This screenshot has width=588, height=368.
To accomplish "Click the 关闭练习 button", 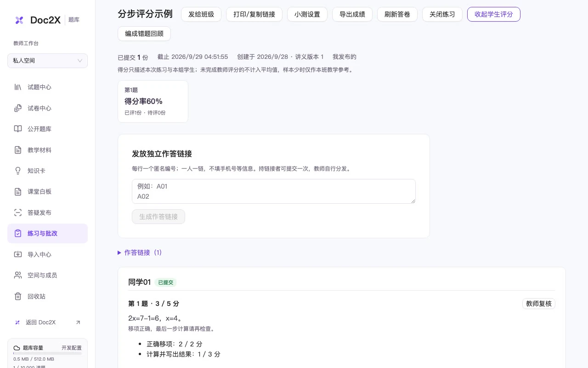I will click(442, 14).
